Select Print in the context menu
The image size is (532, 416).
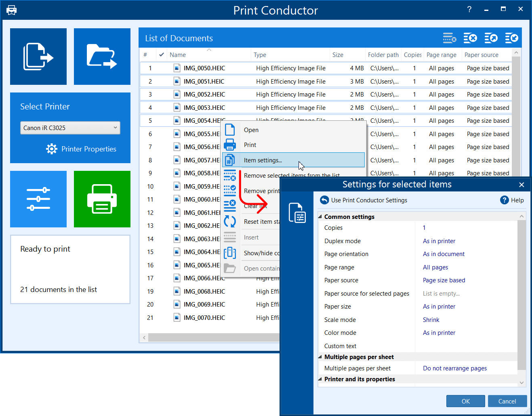click(250, 145)
